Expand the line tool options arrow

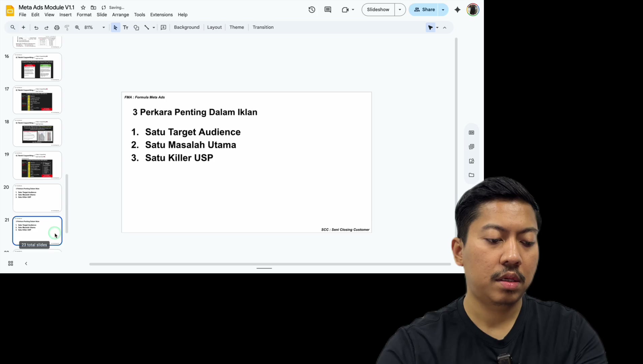(154, 27)
